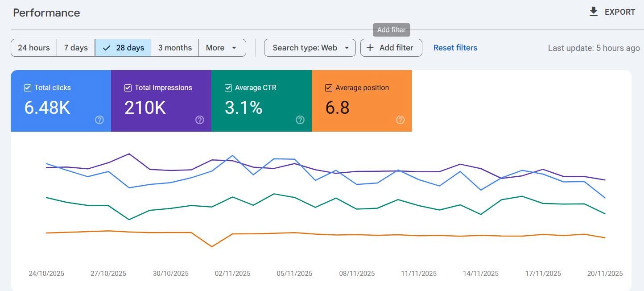
Task: Uncheck the Total impressions checkbox
Action: (x=128, y=88)
